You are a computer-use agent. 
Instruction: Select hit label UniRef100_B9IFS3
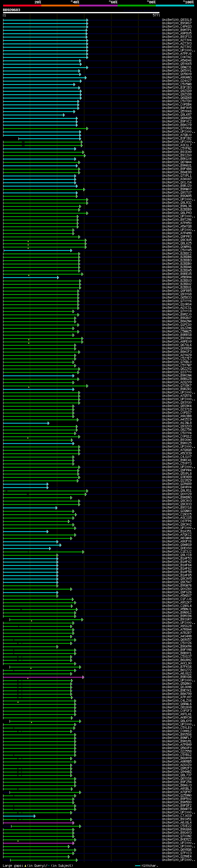pyautogui.click(x=177, y=37)
